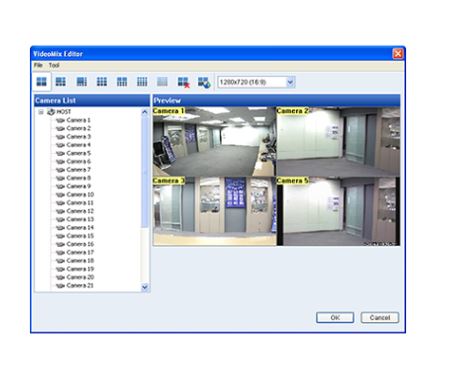Click the Camera List scrollbar down arrow
The width and height of the screenshot is (458, 379).
click(x=145, y=287)
